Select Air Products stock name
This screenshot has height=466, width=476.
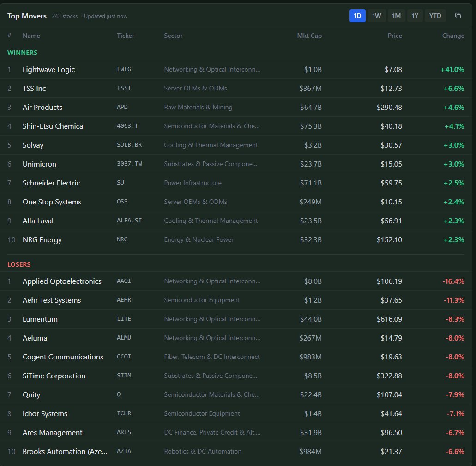[x=42, y=107]
